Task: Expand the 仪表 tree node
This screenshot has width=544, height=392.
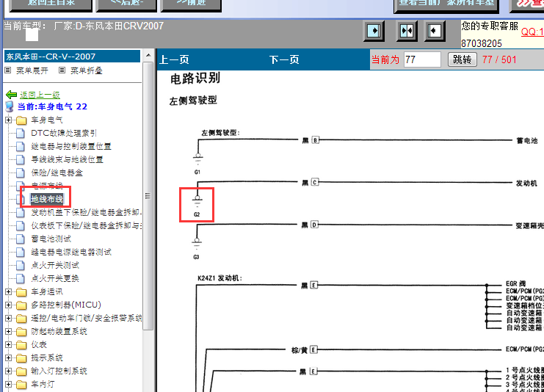Action: tap(9, 344)
